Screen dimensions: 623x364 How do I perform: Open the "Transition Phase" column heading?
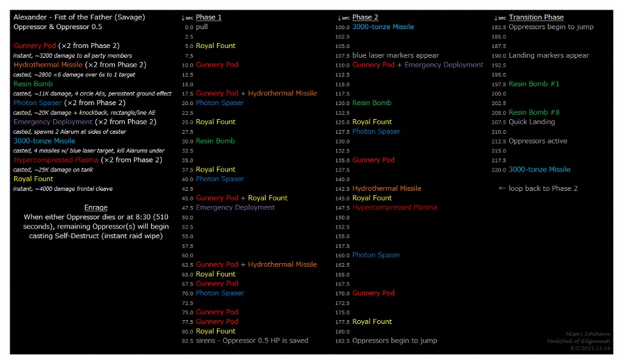point(536,17)
